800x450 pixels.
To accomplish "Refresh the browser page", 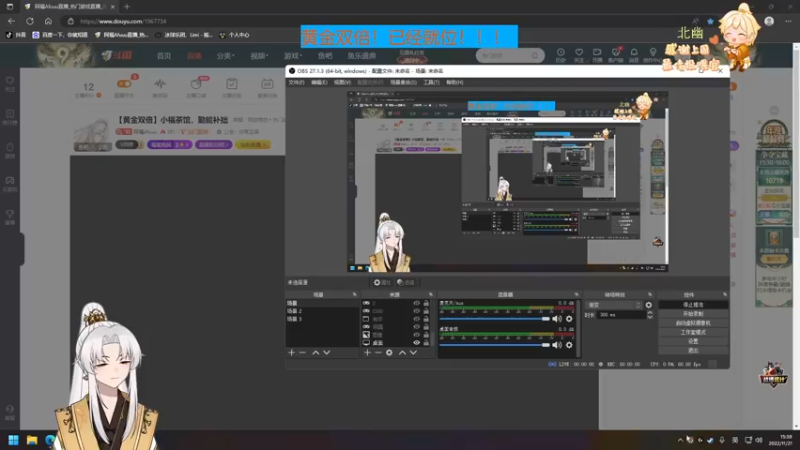I will 30,21.
